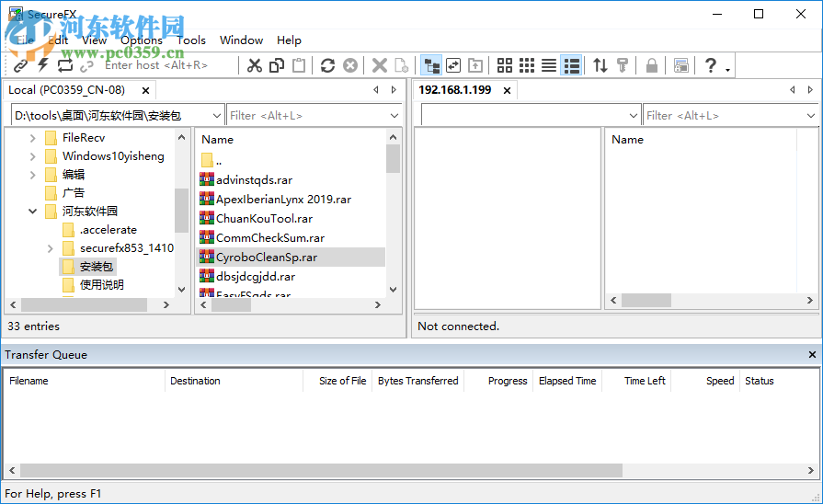Close the Local (PC0359_CN-08) tab
The image size is (823, 504).
pos(146,90)
